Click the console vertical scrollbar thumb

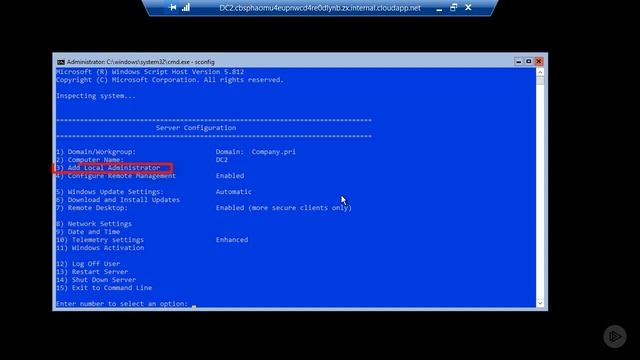pos(540,81)
